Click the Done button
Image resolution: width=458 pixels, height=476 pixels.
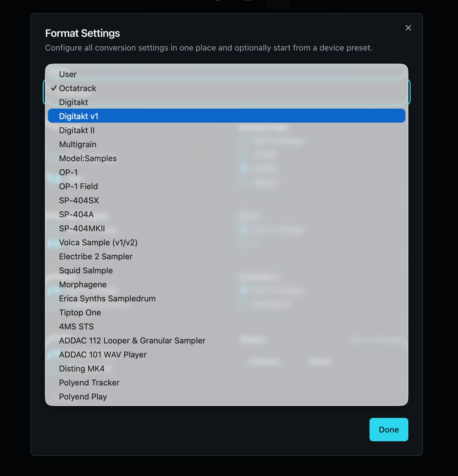pos(388,429)
